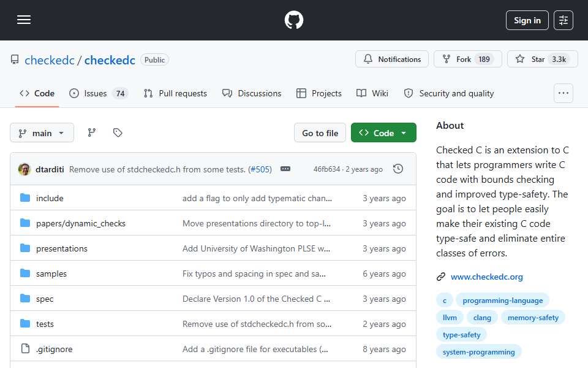The width and height of the screenshot is (588, 368).
Task: Open the presentations folder
Action: coord(61,248)
